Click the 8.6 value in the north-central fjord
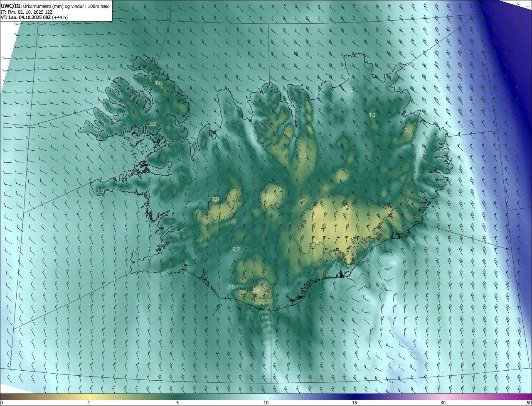The height and width of the screenshot is (406, 532). click(x=253, y=138)
